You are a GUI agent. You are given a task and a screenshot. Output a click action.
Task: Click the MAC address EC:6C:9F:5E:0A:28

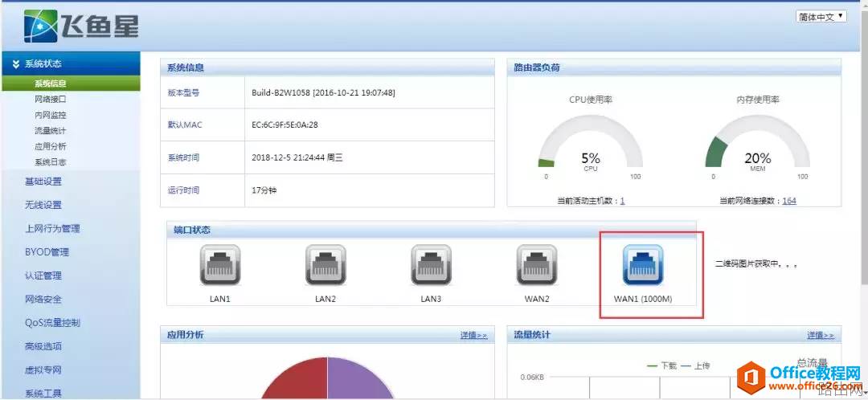(285, 125)
